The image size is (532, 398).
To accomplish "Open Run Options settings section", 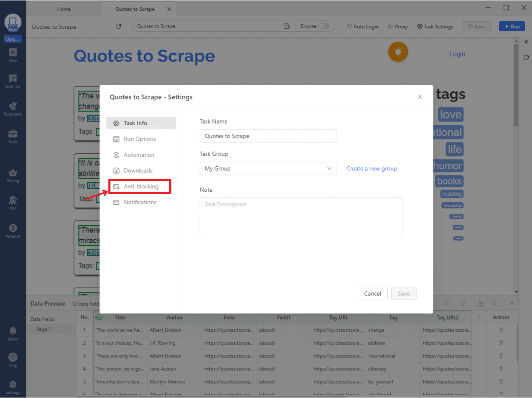I will tap(140, 139).
